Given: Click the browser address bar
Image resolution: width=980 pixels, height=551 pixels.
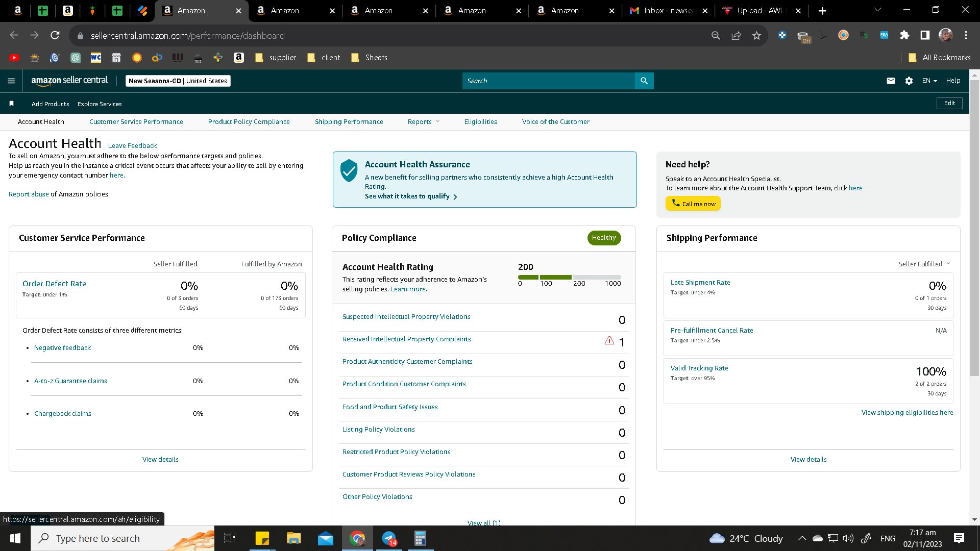Looking at the screenshot, I should (x=393, y=35).
